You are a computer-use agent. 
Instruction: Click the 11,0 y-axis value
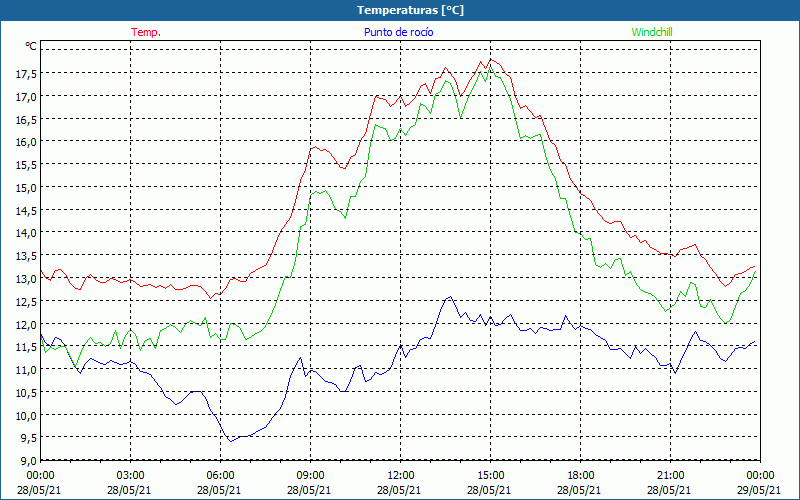(x=26, y=370)
